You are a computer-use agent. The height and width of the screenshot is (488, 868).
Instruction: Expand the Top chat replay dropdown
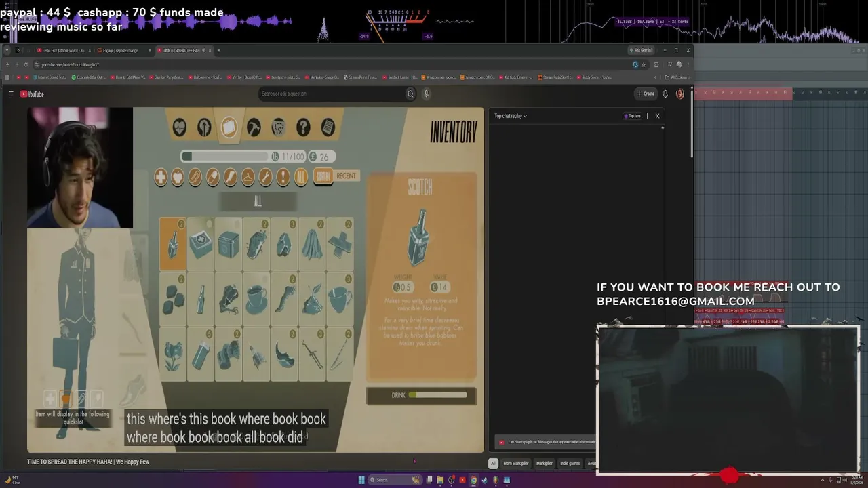tap(511, 116)
